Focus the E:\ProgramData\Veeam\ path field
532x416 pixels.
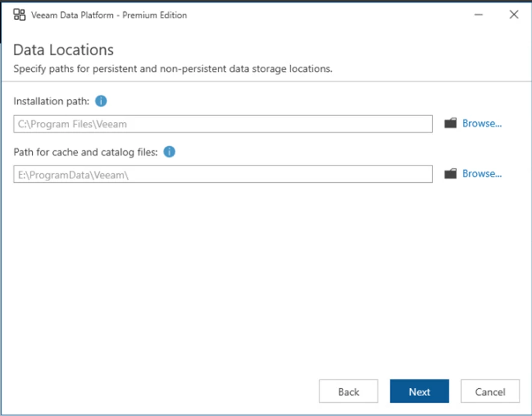pos(222,174)
